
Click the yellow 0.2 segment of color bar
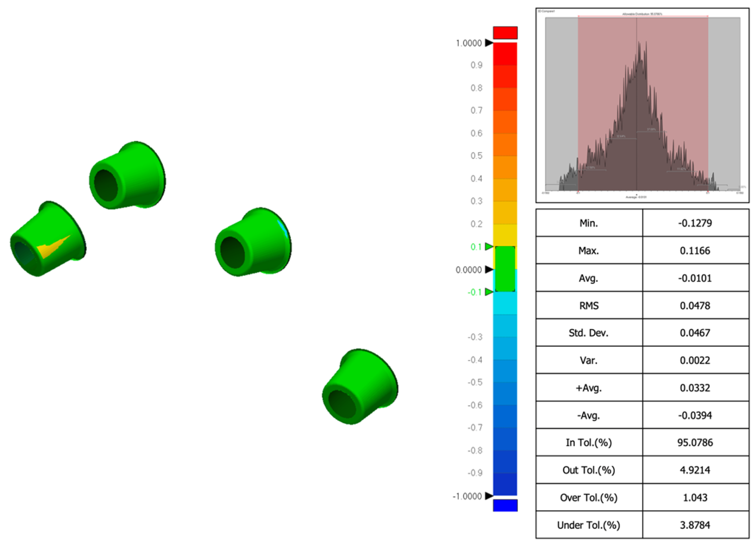pyautogui.click(x=505, y=235)
